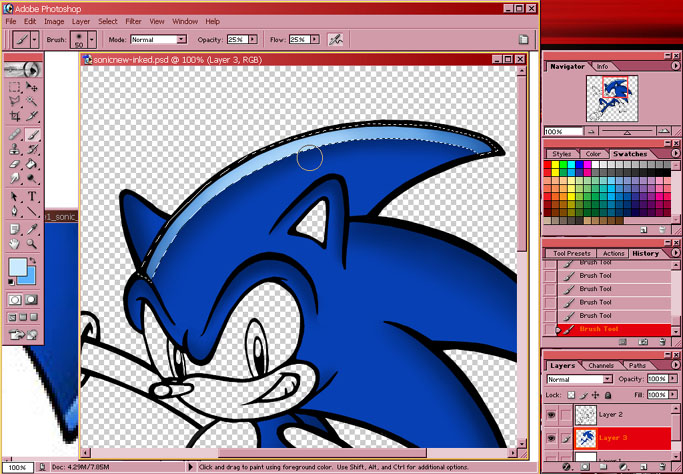The image size is (683, 474).
Task: Open the Window menu
Action: (x=185, y=21)
